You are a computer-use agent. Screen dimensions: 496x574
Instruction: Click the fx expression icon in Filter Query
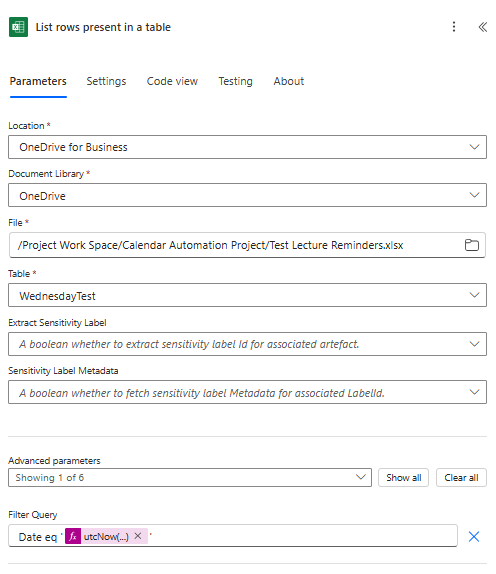[x=73, y=536]
